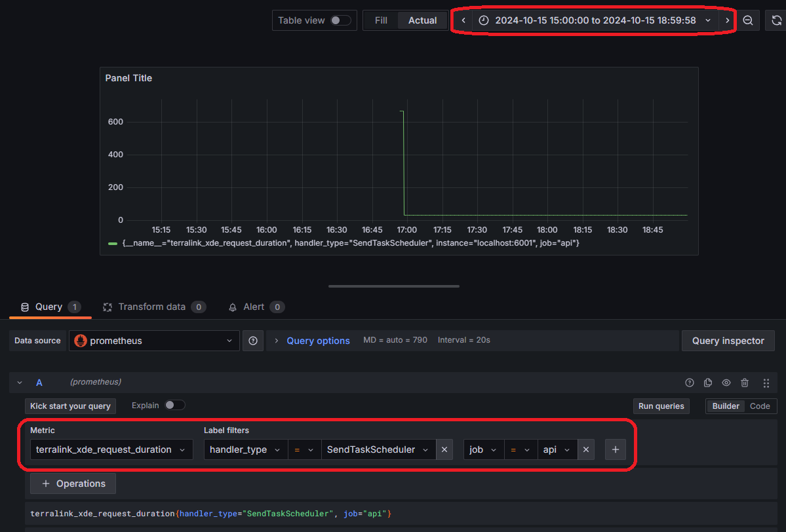
Task: Switch to the Transform data tab
Action: coord(154,307)
